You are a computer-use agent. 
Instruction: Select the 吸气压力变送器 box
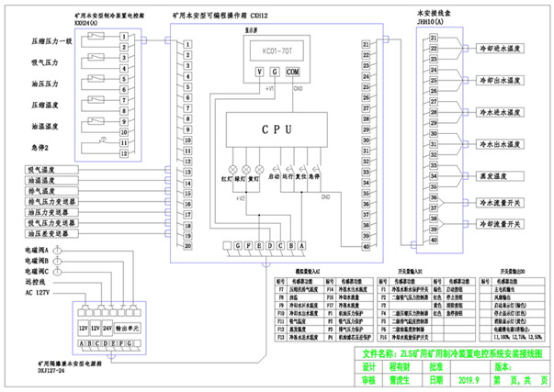click(x=51, y=223)
